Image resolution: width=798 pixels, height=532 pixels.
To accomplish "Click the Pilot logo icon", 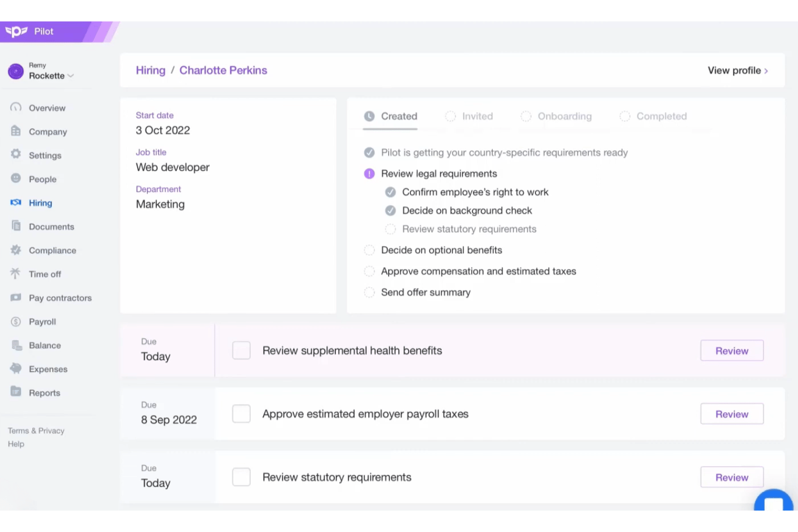I will [16, 31].
